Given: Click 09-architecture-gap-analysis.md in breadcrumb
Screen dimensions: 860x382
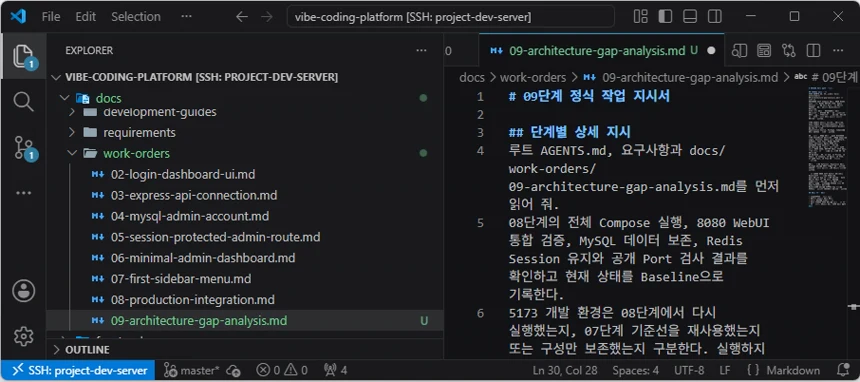Looking at the screenshot, I should [x=690, y=77].
